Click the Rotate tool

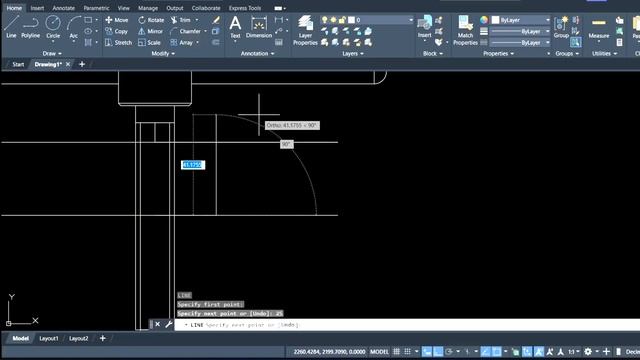(151, 20)
